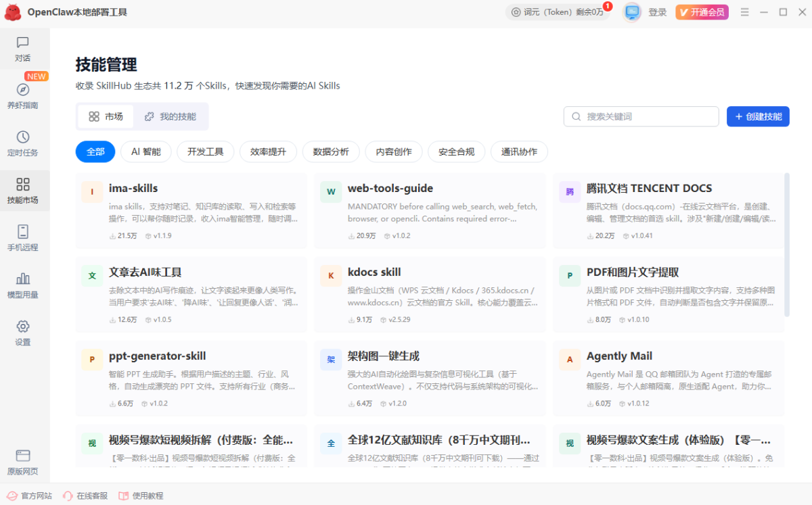Click the 搜索关键词 search field
The image size is (812, 505).
pyautogui.click(x=641, y=116)
